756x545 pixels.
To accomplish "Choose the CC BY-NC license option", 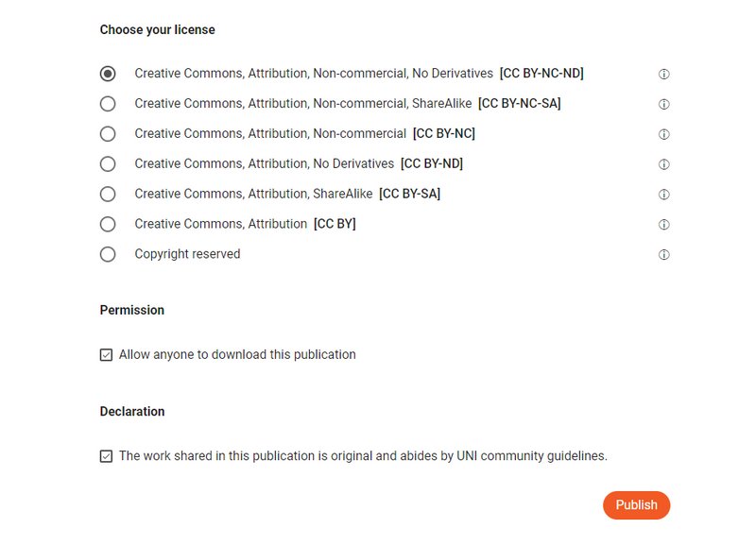I will 108,133.
